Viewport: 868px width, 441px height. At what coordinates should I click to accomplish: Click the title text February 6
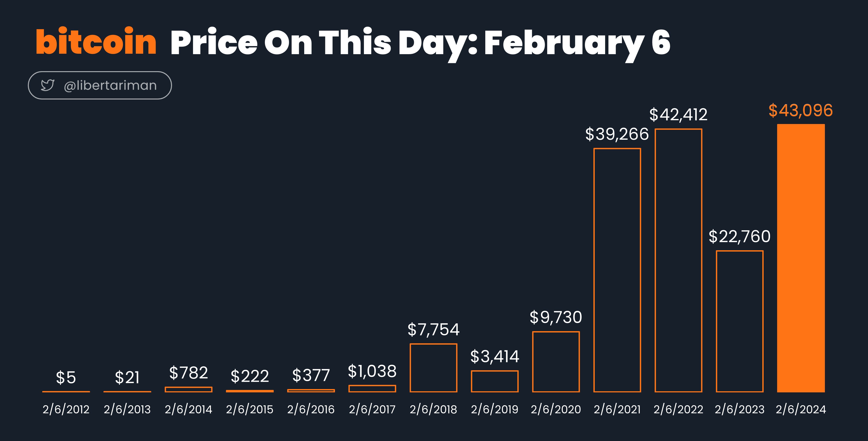click(577, 43)
